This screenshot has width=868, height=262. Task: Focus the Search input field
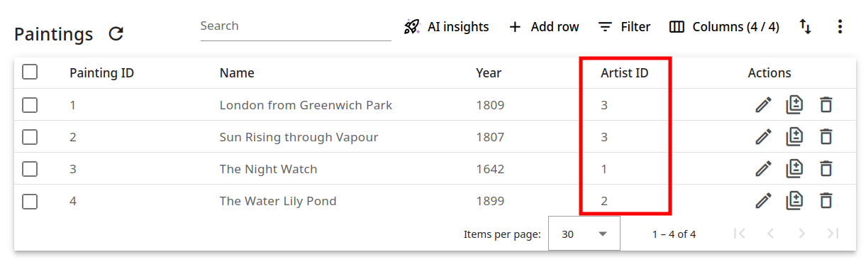296,26
